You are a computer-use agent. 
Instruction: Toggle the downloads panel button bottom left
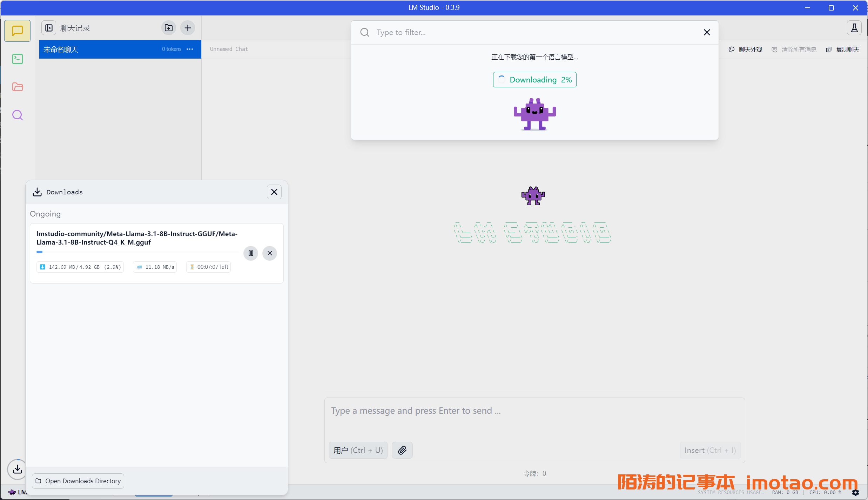[17, 469]
